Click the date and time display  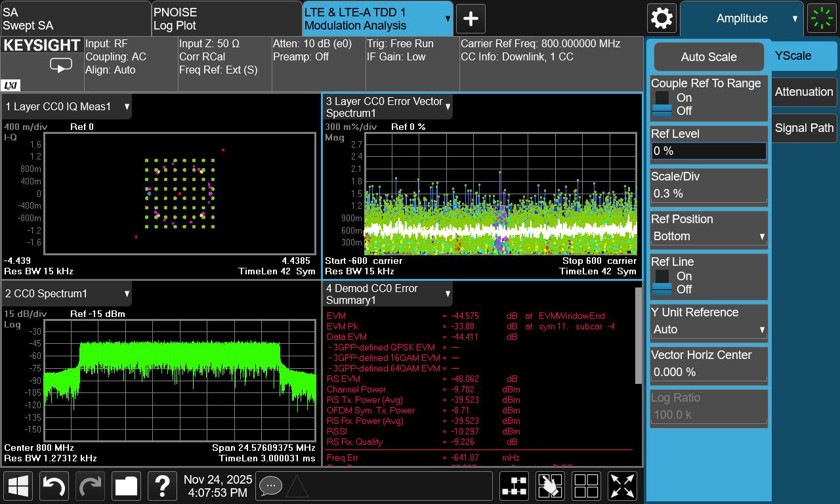pyautogui.click(x=217, y=486)
